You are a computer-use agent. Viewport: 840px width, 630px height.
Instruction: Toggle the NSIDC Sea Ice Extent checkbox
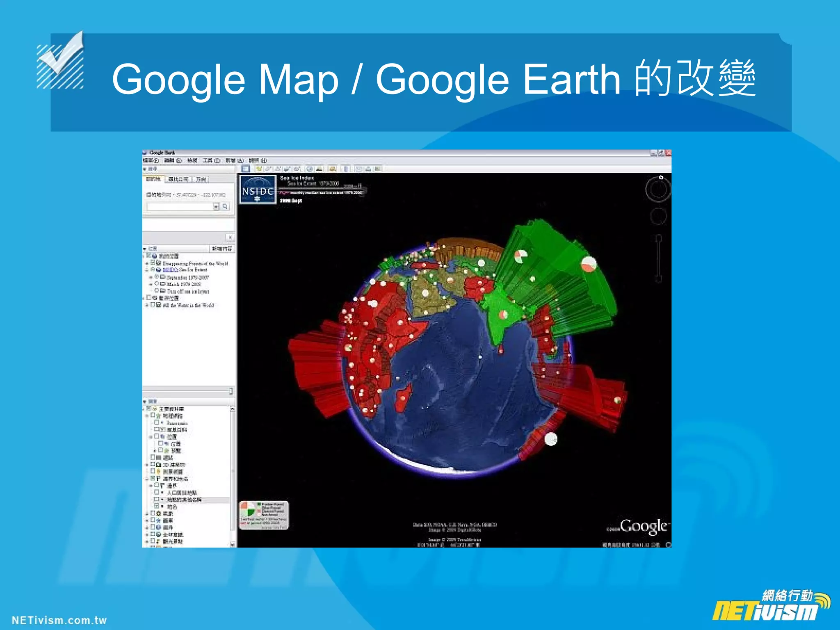pyautogui.click(x=153, y=269)
